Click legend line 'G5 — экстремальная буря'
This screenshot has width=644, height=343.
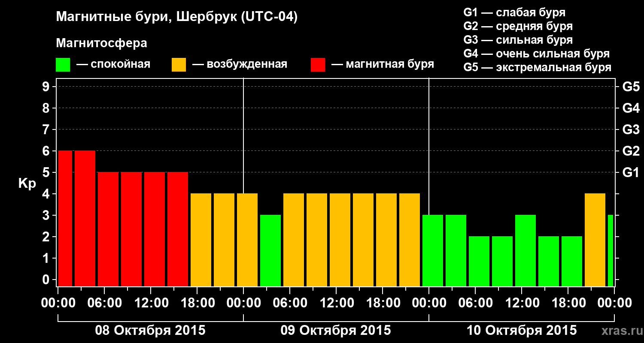[537, 67]
